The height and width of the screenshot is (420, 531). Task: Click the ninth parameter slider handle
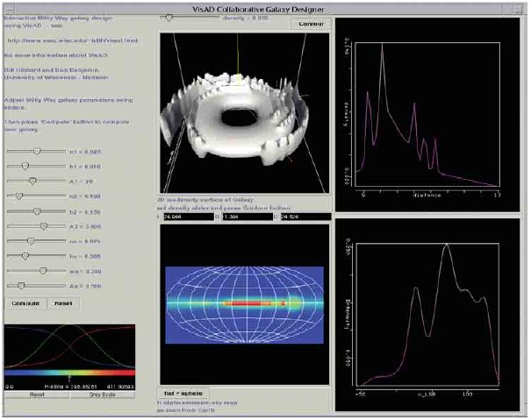pos(43,271)
